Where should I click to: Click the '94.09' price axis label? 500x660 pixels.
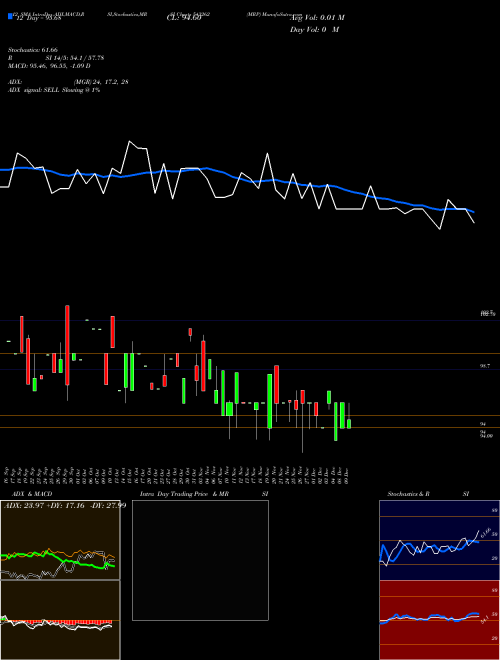486,436
